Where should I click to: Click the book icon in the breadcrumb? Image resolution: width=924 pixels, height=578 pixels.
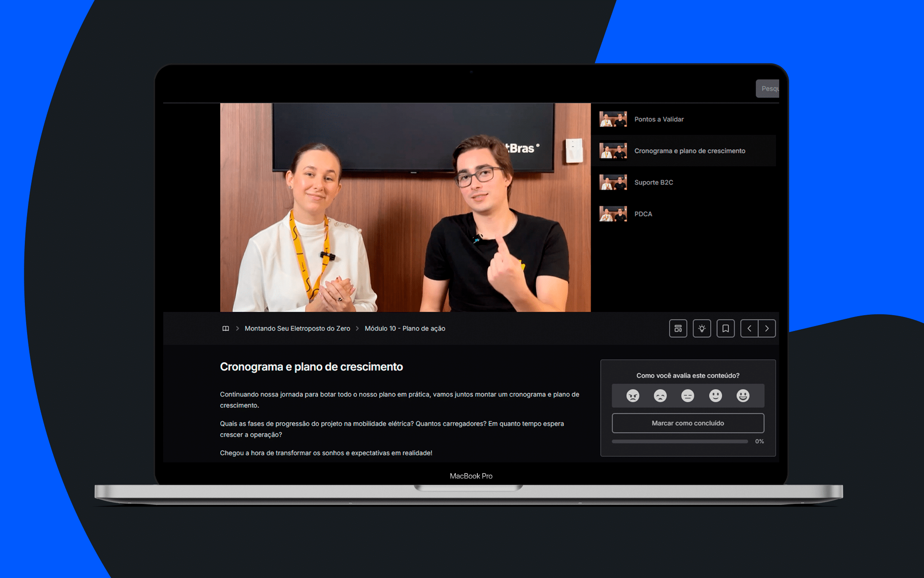[226, 328]
